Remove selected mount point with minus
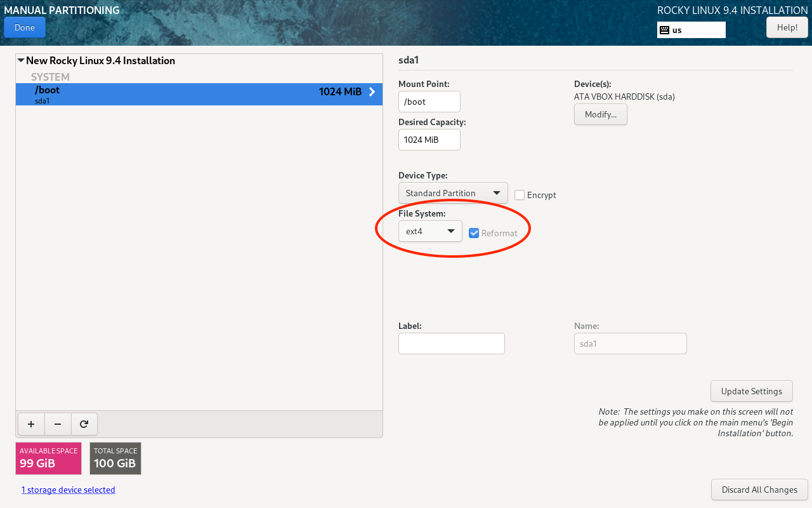 pos(58,424)
